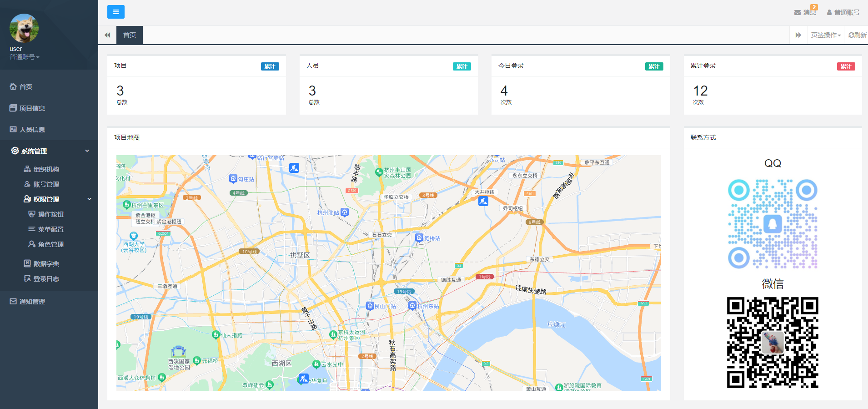Collapse the 系统管理 menu chevron
Screen dimensions: 868x409
coord(87,151)
